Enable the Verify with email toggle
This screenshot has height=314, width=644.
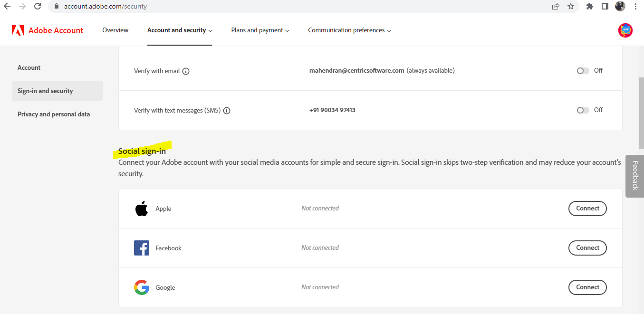tap(583, 70)
